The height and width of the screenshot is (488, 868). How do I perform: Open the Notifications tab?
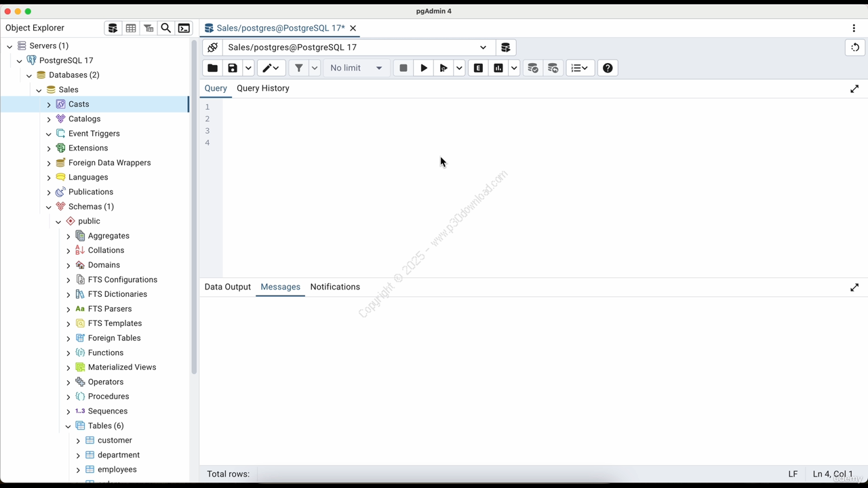pyautogui.click(x=335, y=287)
